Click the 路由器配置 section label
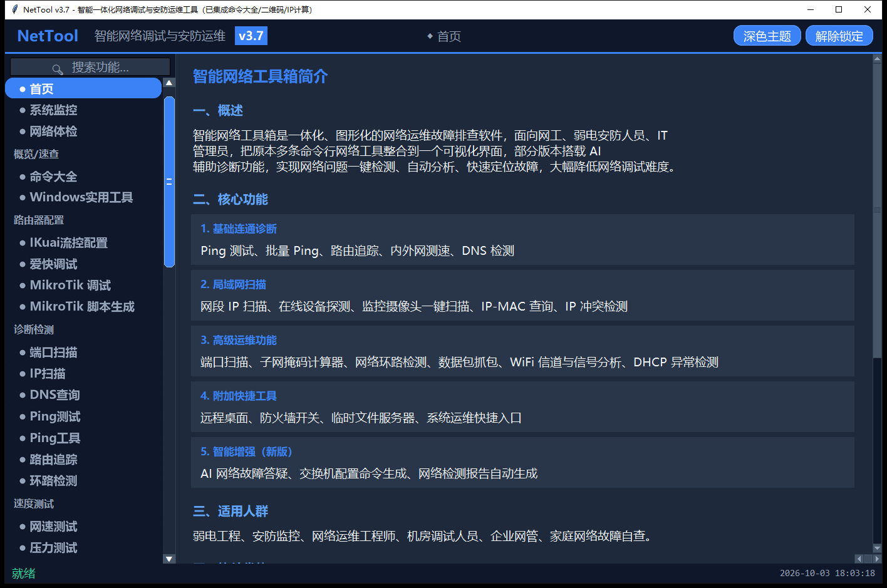This screenshot has height=588, width=887. click(x=39, y=220)
